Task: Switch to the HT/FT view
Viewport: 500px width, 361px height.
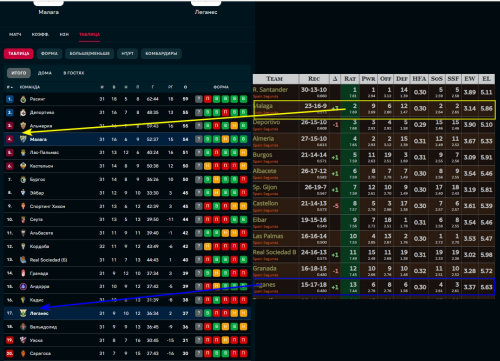Action: (127, 53)
